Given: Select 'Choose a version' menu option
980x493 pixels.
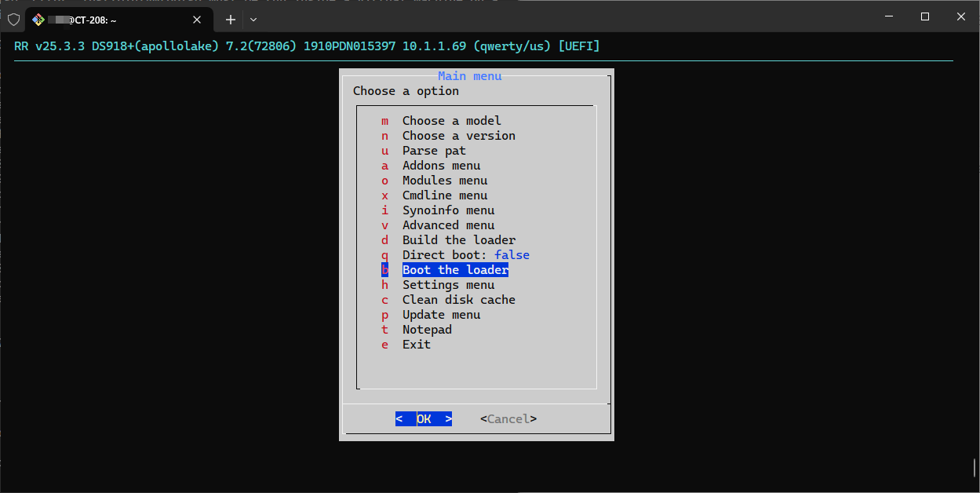Looking at the screenshot, I should tap(458, 136).
